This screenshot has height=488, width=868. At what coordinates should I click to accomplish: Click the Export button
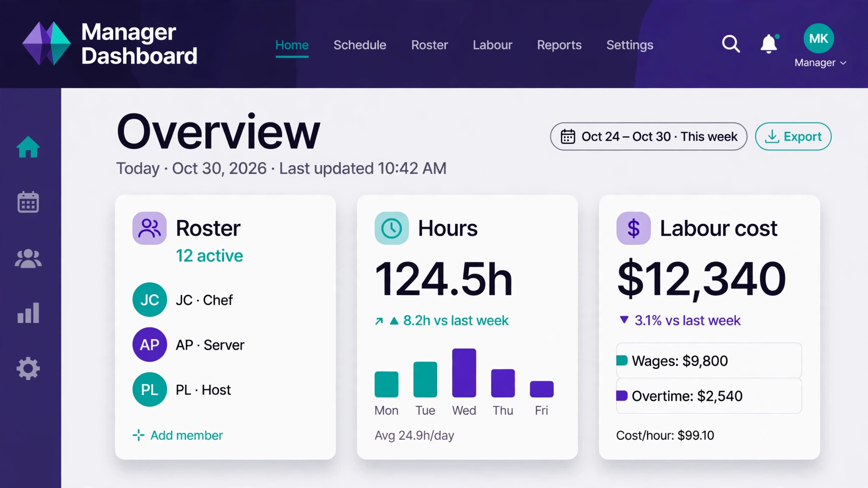[793, 136]
